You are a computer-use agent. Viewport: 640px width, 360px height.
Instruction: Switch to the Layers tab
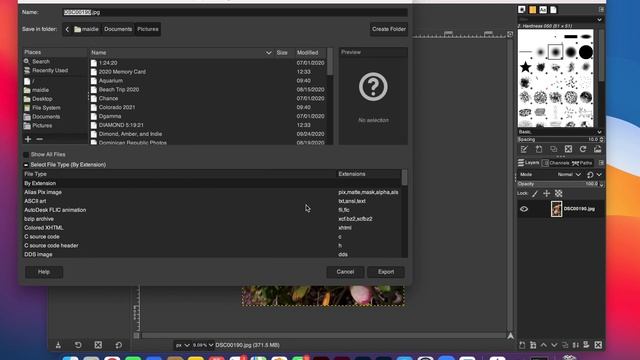[x=529, y=163]
